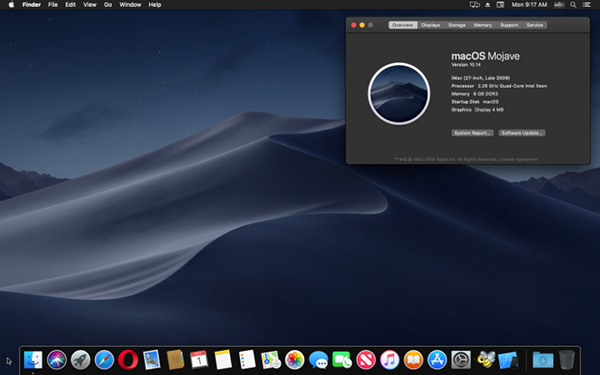600x375 pixels.
Task: Click the screen mirroring menu bar icon
Action: tap(474, 5)
